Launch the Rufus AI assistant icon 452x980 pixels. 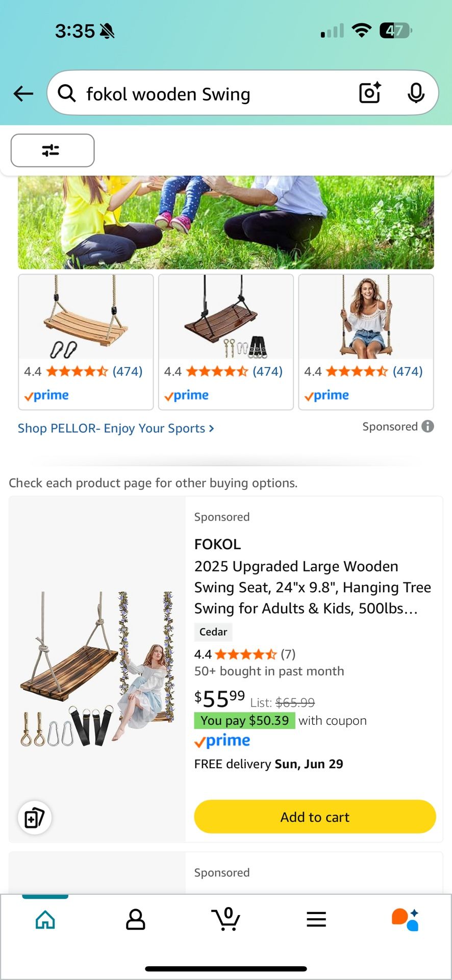[x=406, y=920]
